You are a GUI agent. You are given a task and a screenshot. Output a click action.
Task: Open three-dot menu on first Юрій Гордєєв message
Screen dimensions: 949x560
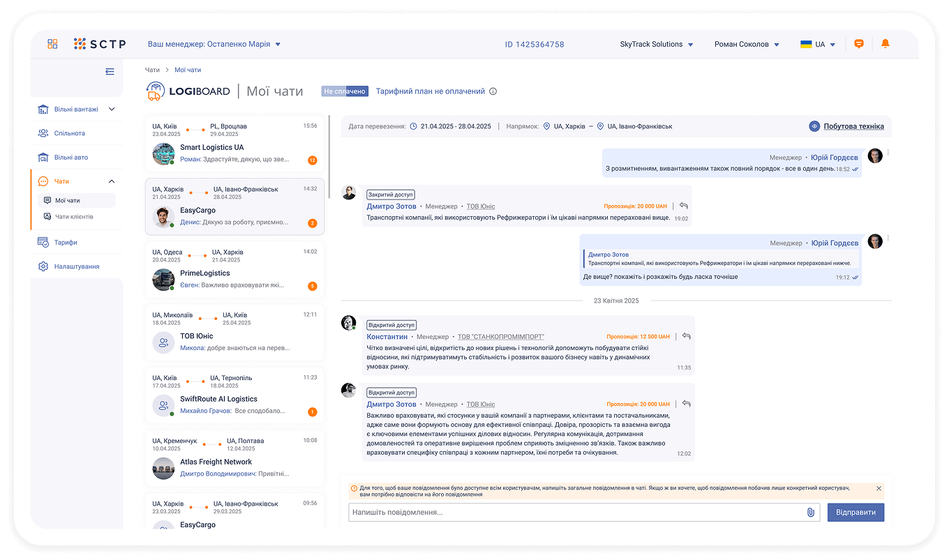tap(888, 153)
